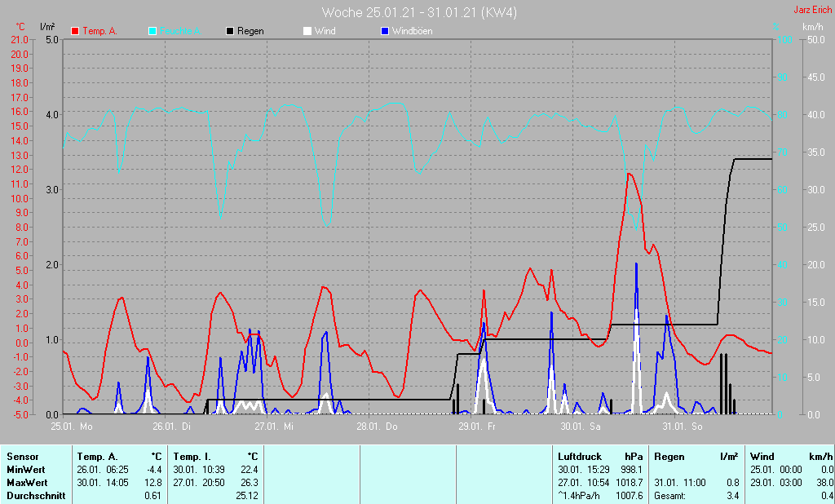The height and width of the screenshot is (504, 835).
Task: Click the cyan Feuchte A. legend swatch
Action: click(x=152, y=31)
